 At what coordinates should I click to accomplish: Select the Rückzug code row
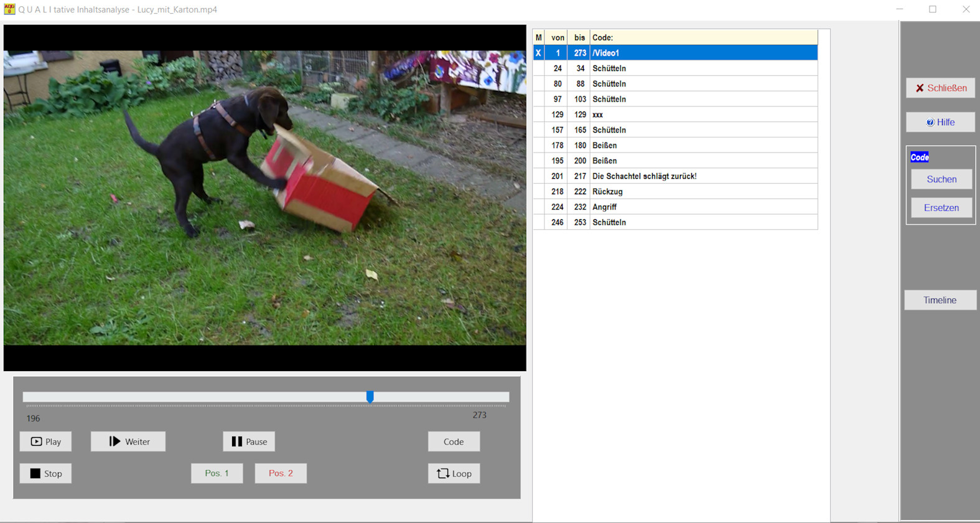(x=607, y=192)
